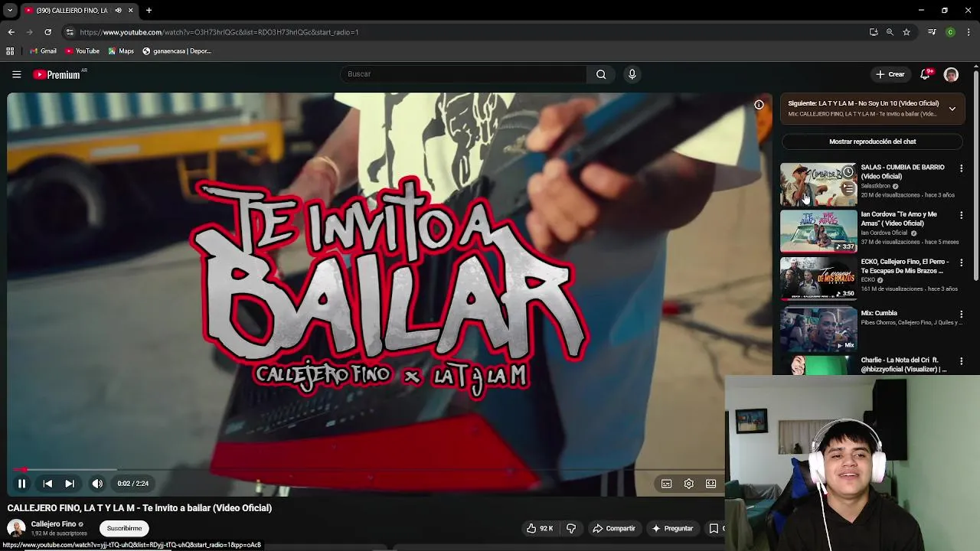Go to the previous video in playlist

click(x=47, y=484)
